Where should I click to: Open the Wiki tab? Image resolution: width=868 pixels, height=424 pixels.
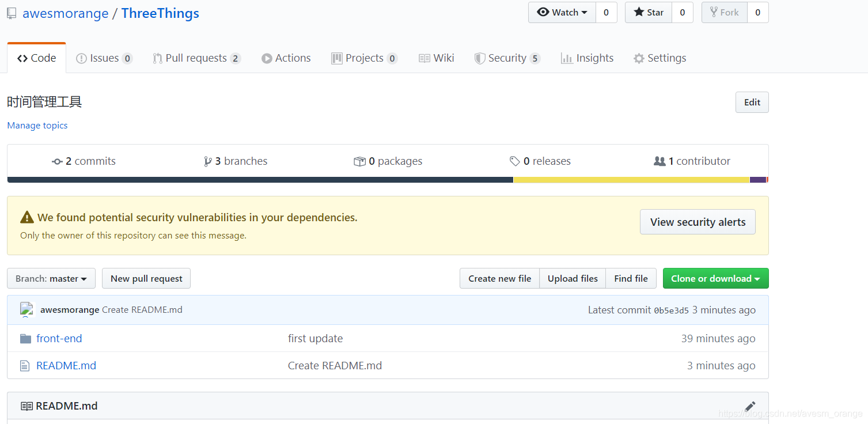tap(437, 58)
